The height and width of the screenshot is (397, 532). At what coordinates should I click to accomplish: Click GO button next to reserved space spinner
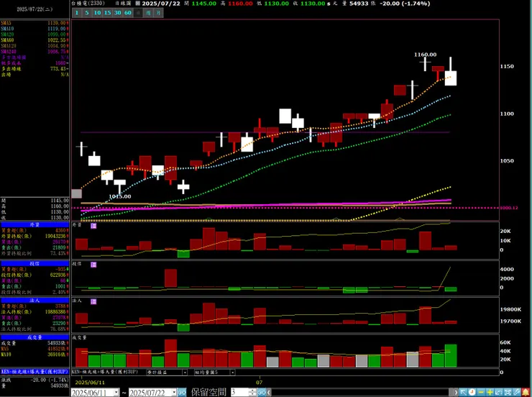tap(261, 393)
